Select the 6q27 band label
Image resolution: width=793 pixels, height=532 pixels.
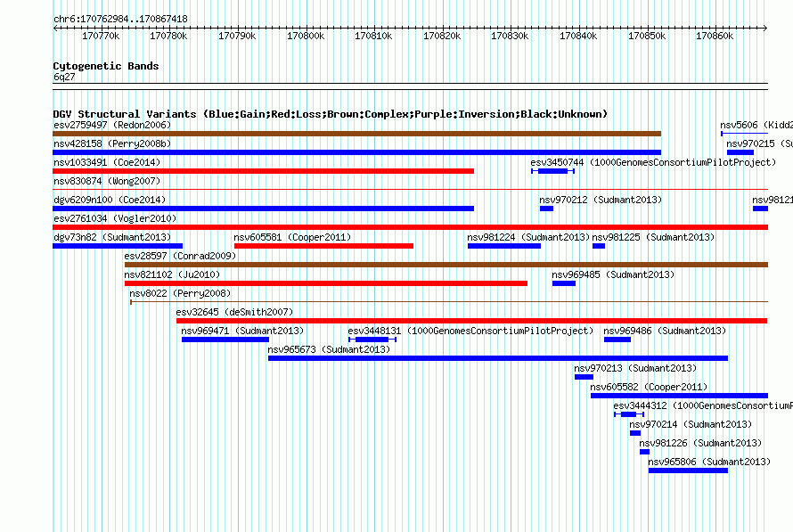pos(64,77)
